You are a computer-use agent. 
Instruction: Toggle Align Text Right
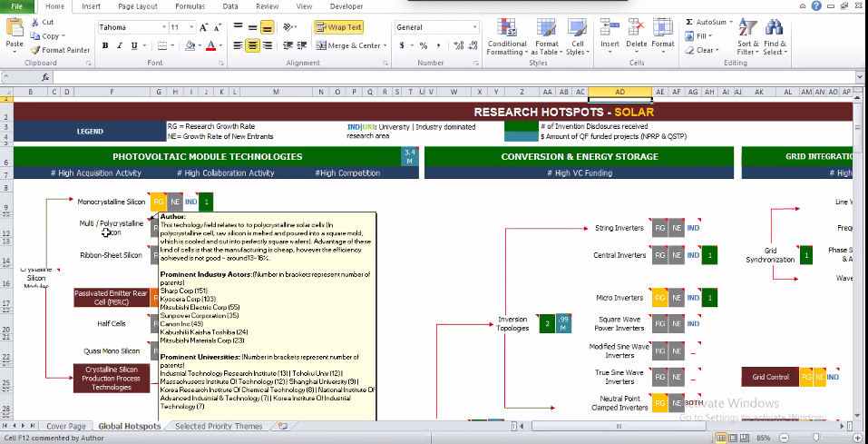267,45
